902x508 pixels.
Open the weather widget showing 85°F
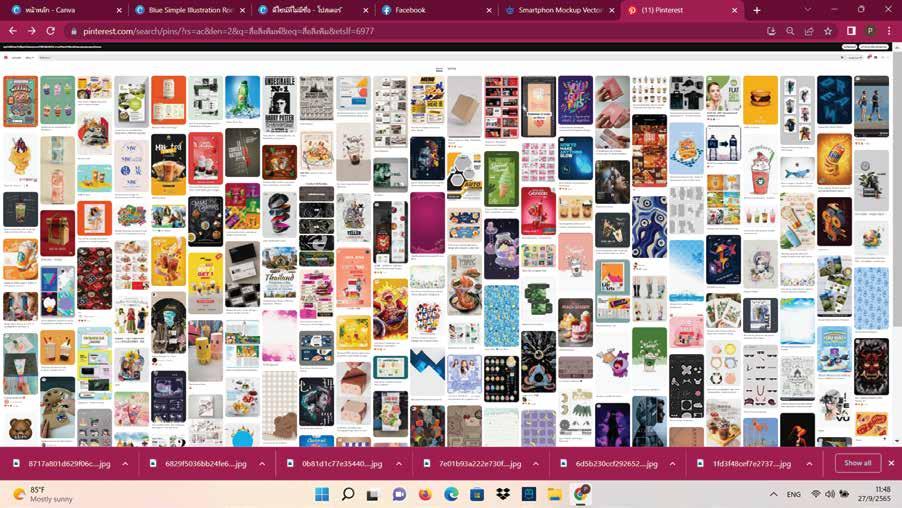click(45, 494)
